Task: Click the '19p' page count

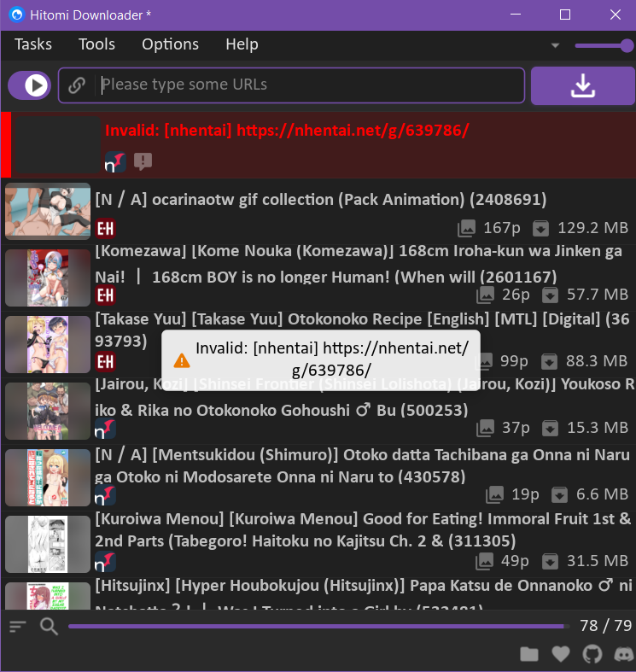Action: point(525,494)
